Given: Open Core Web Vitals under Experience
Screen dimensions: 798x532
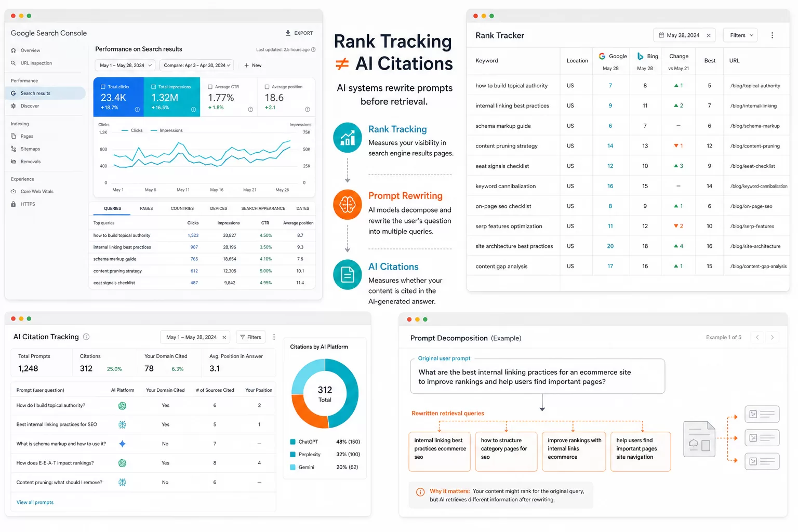Looking at the screenshot, I should [37, 191].
